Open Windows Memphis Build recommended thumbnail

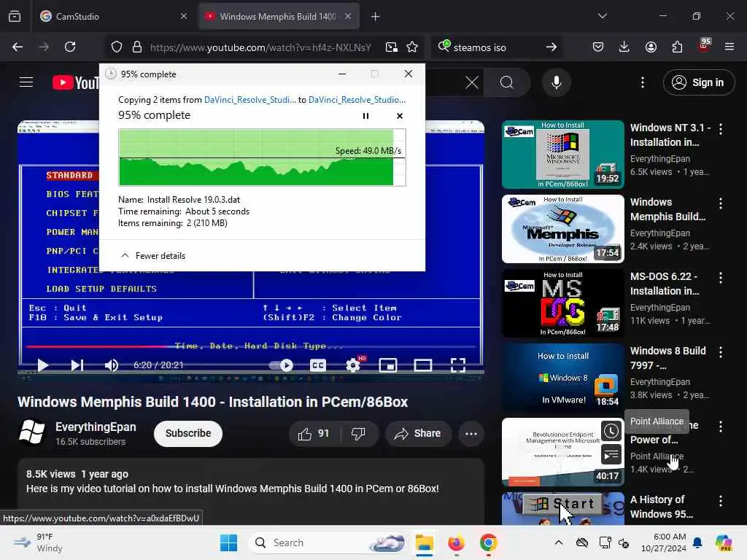coord(562,228)
